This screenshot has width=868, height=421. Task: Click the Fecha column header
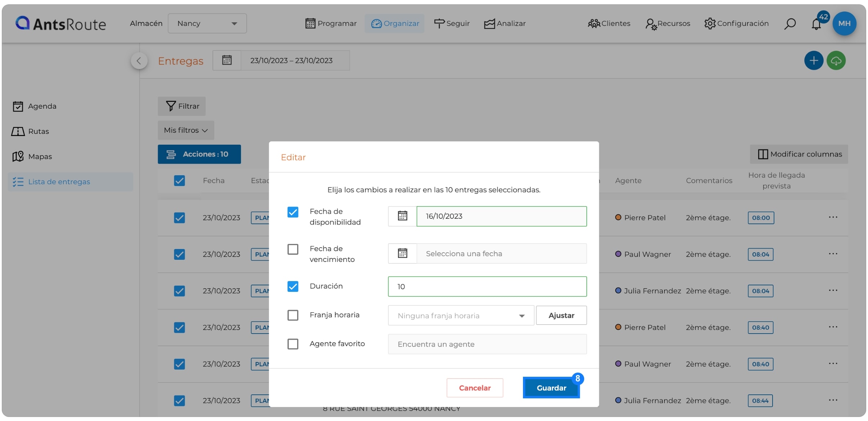[214, 181]
